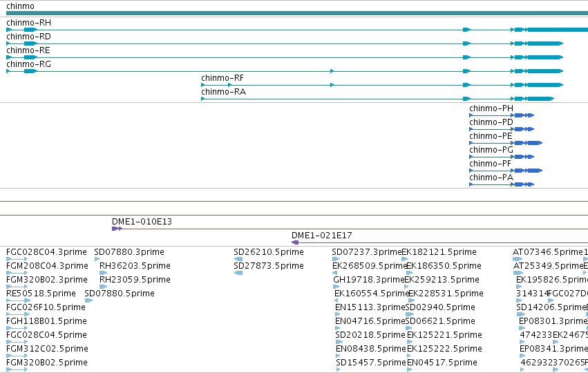Click the chinmo-RA transcript label
Screen dimensions: 588x373
[x=223, y=93]
